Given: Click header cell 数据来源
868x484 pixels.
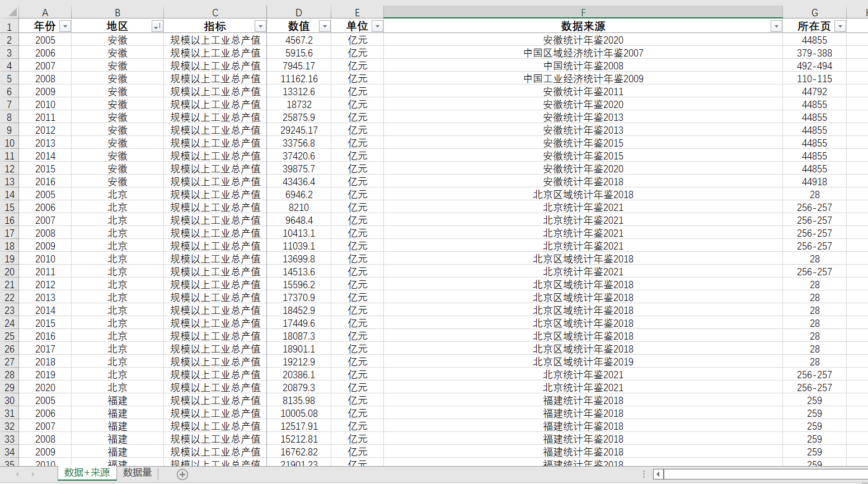Looking at the screenshot, I should [583, 26].
